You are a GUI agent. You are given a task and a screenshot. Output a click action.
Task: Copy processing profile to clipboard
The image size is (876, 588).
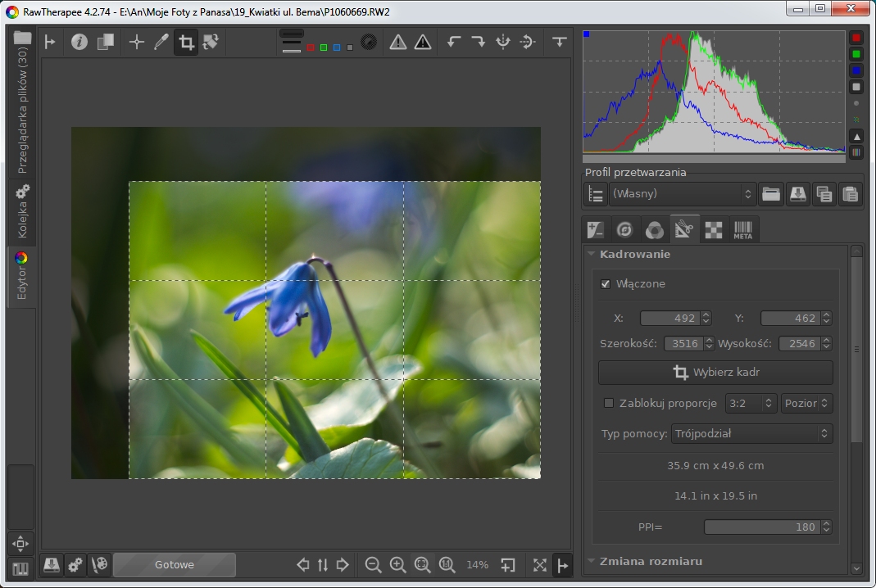[x=824, y=194]
